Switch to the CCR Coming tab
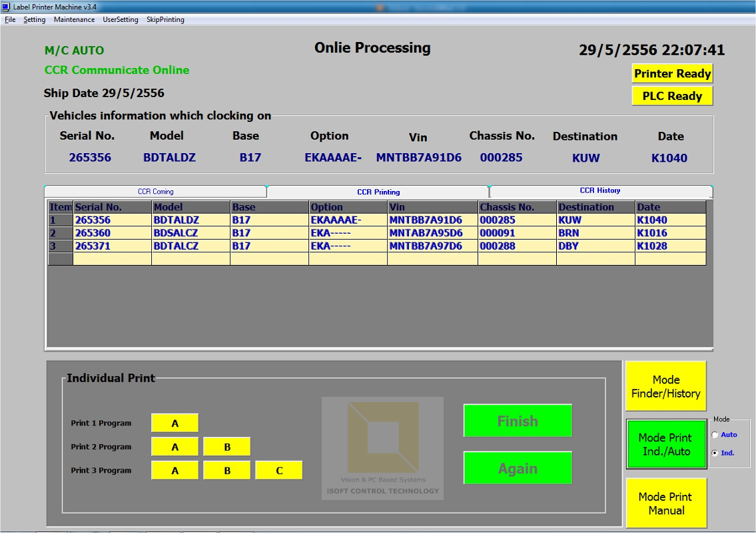The width and height of the screenshot is (756, 534). pyautogui.click(x=155, y=190)
